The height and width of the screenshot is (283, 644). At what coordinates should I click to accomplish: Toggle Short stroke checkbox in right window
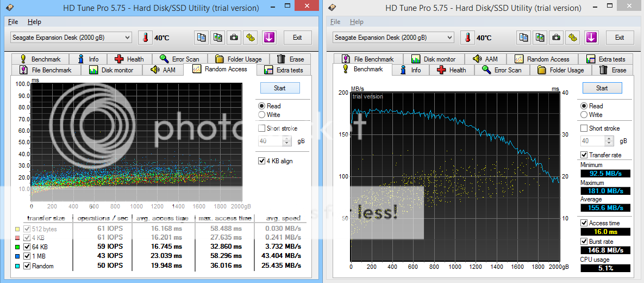[584, 128]
